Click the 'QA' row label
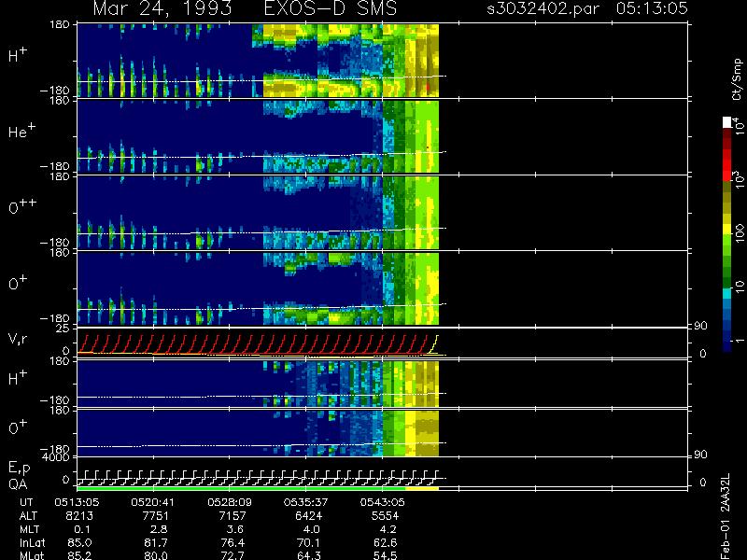 click(18, 484)
